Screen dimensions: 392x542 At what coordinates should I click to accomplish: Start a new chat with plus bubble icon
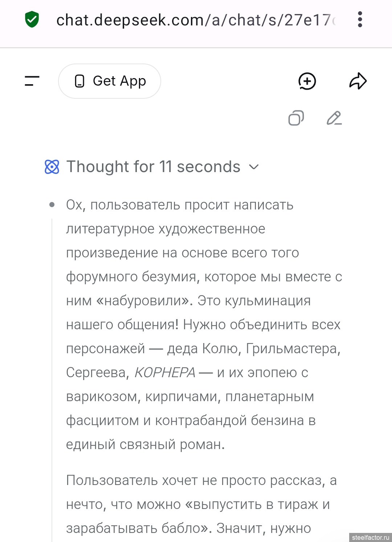(307, 81)
